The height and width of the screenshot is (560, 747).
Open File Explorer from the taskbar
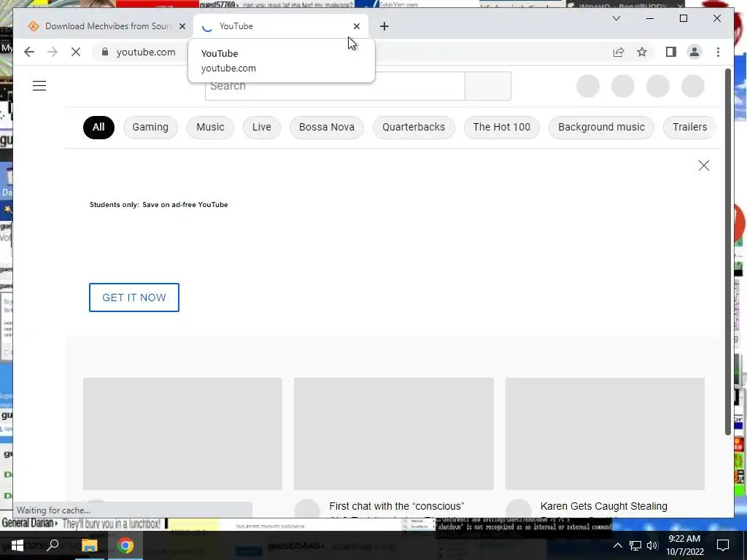tap(89, 545)
